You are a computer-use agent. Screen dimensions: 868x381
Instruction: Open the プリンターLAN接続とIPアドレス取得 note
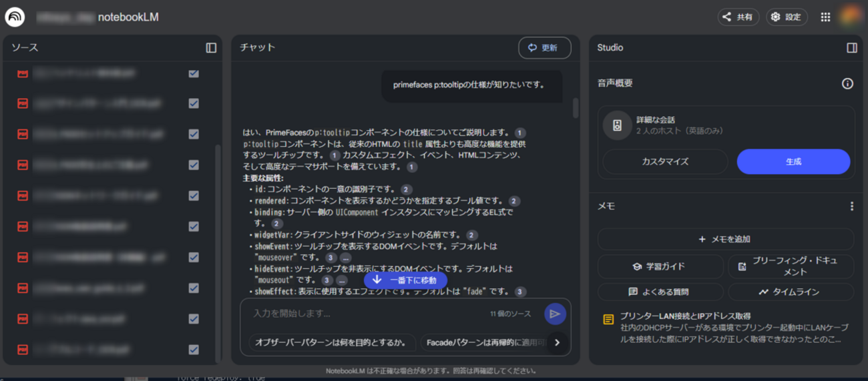(x=726, y=327)
